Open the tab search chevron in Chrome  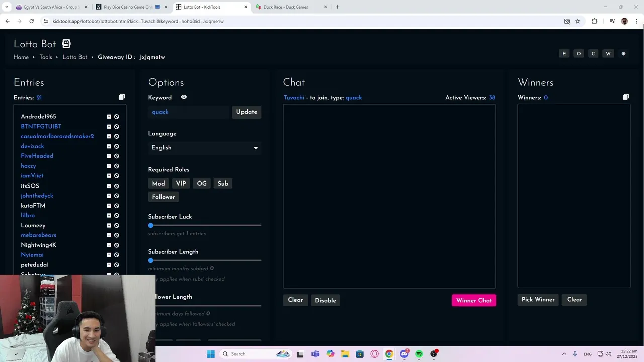[7, 7]
